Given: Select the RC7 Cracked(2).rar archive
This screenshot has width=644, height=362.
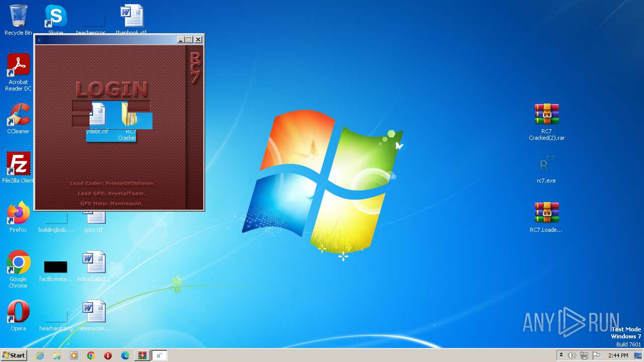Looking at the screenshot, I should click(x=546, y=122).
